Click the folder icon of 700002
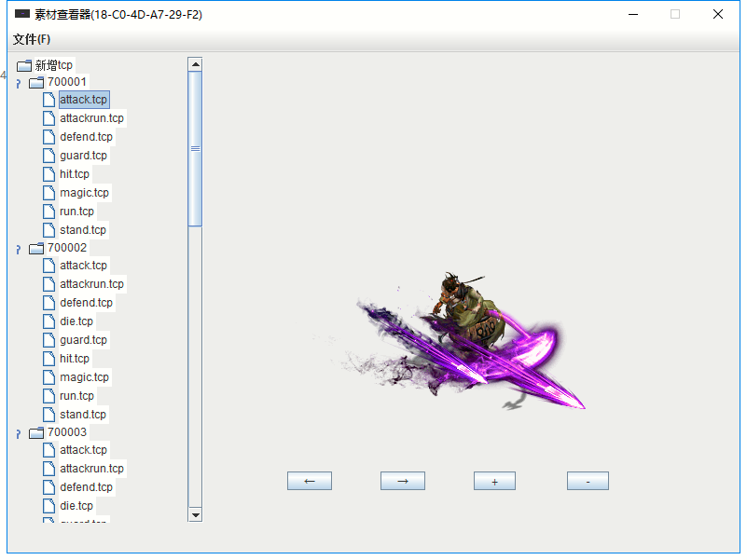Viewport: 747px width, 560px height. (x=36, y=248)
